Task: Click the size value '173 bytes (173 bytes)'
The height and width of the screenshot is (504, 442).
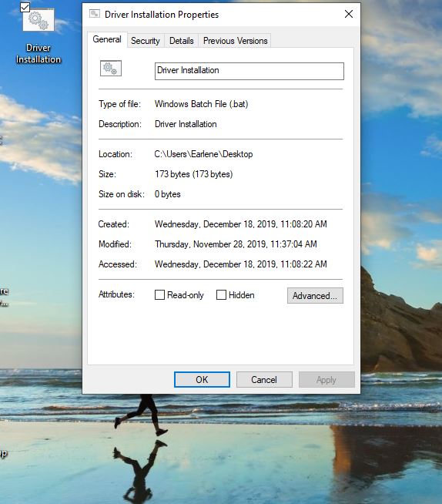Action: 194,174
